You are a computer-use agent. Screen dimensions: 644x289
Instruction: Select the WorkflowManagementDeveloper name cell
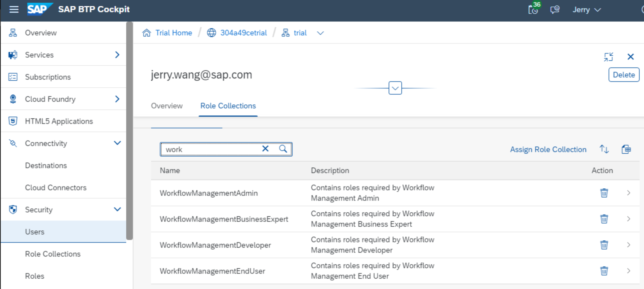click(215, 245)
